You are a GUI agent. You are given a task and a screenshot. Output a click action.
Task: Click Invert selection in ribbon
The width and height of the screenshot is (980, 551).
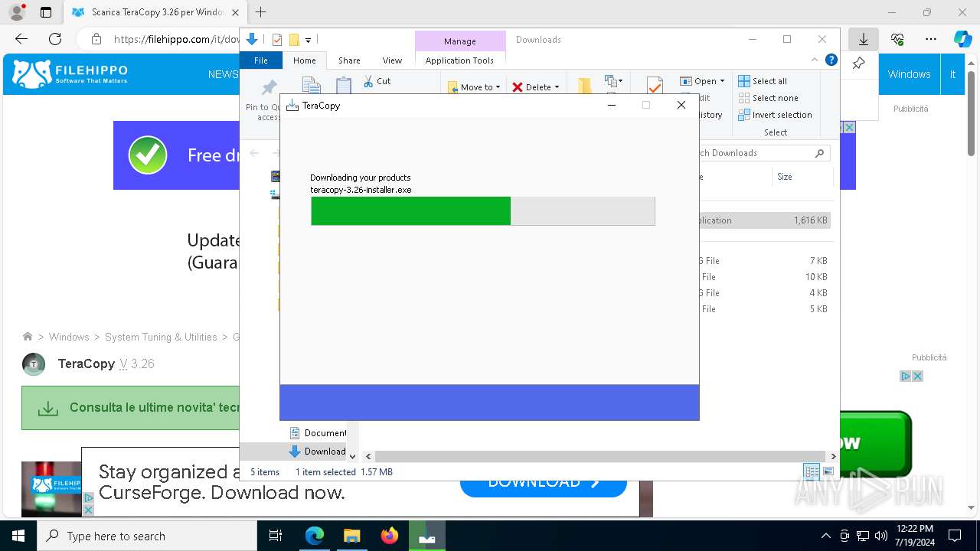[x=775, y=115]
